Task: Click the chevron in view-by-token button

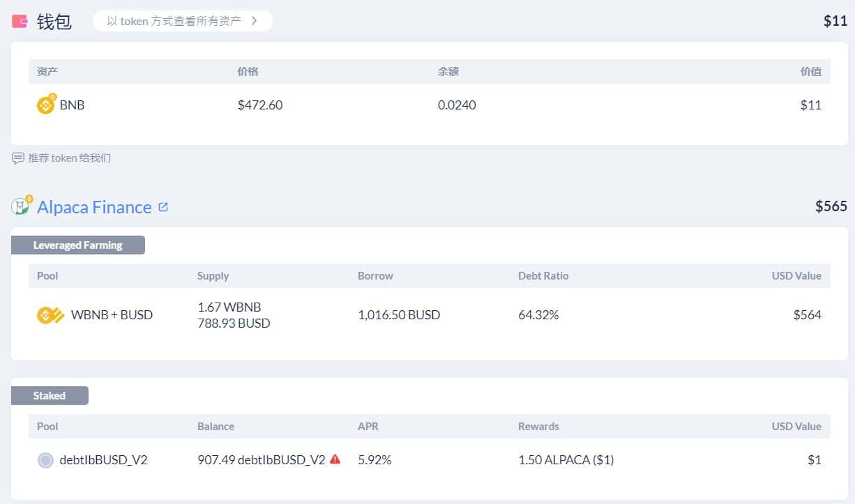Action: [255, 21]
